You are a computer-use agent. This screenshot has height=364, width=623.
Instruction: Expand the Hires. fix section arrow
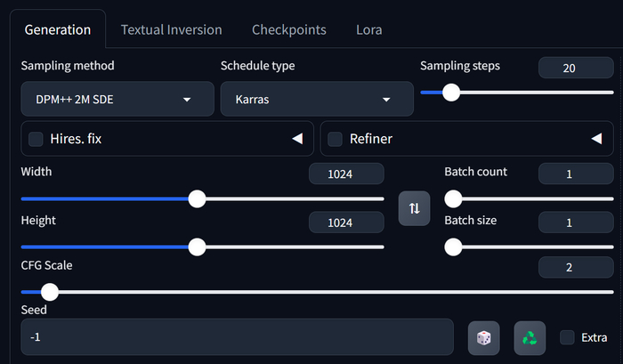pos(297,139)
